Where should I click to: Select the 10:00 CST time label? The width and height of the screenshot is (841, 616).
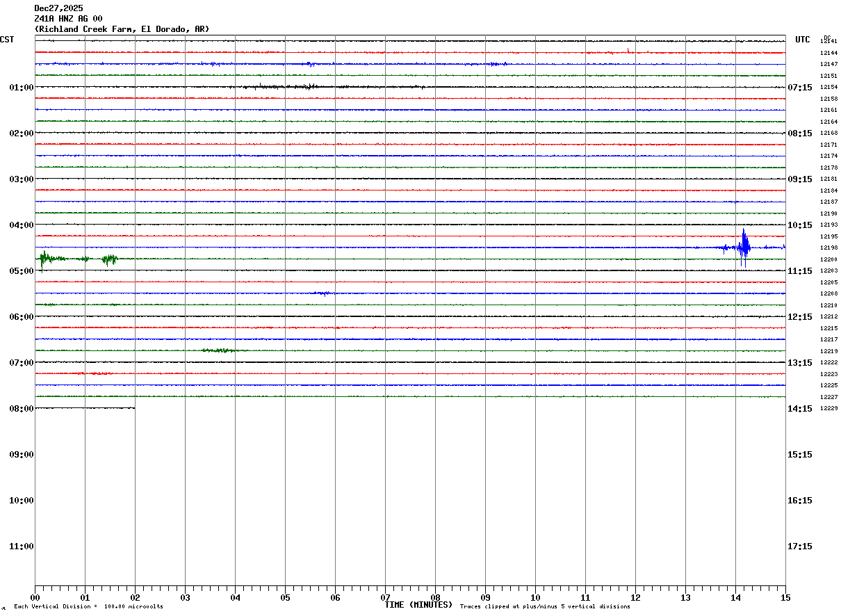[22, 501]
